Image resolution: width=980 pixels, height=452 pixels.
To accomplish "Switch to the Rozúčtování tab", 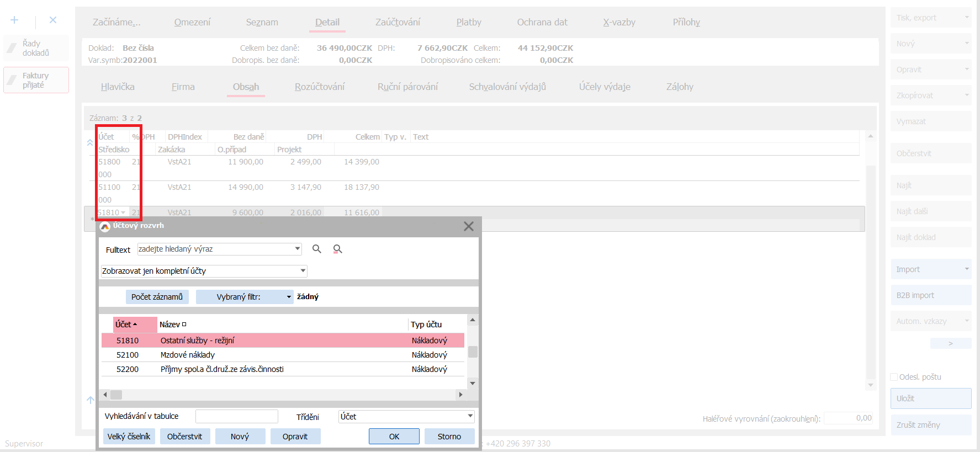I will point(319,87).
